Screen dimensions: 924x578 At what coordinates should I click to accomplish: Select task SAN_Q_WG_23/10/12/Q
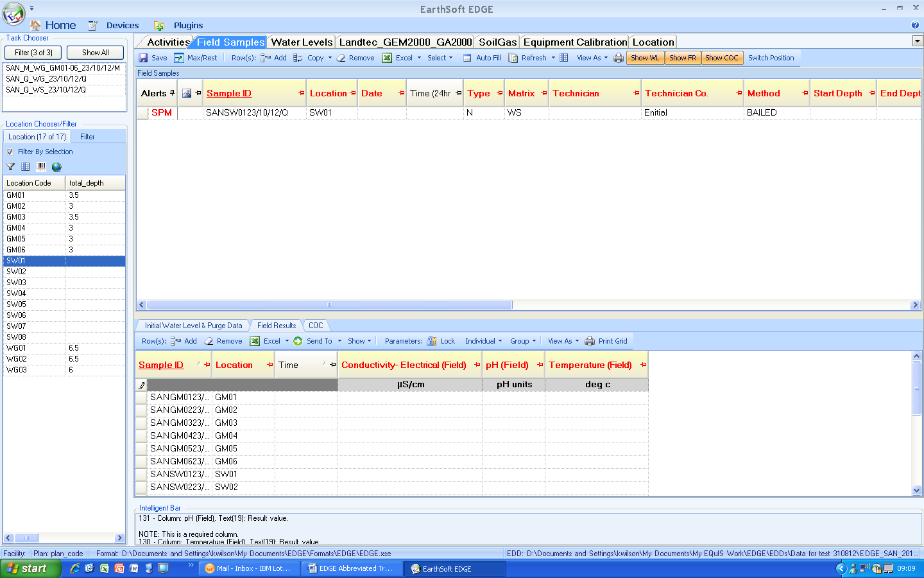pos(46,79)
